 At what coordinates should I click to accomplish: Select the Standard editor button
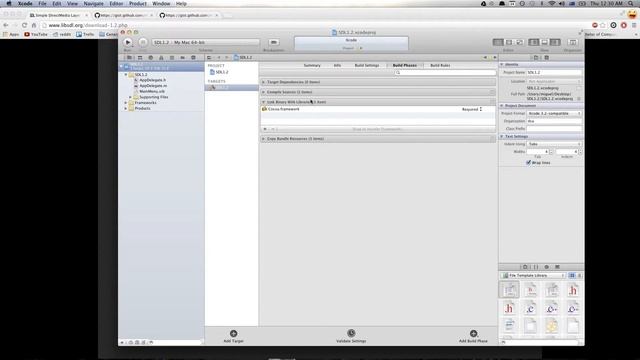(498, 42)
